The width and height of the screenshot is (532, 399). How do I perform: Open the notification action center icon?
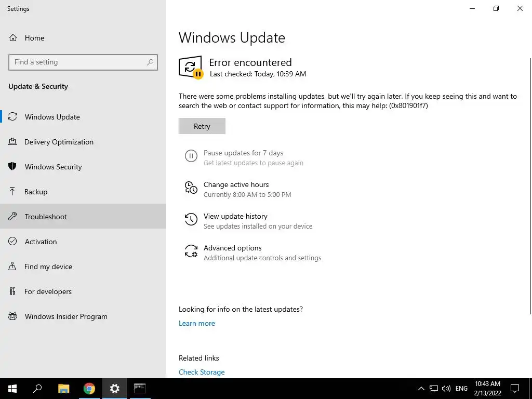(515, 389)
